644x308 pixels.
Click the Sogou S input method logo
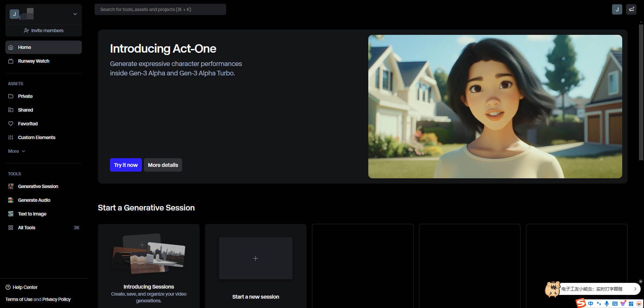[581, 303]
